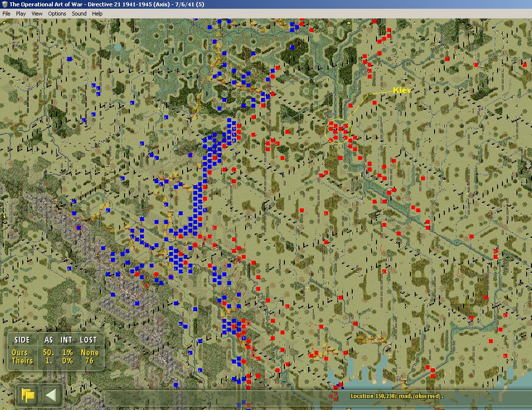Click the yellow Kiev map label

tap(402, 90)
